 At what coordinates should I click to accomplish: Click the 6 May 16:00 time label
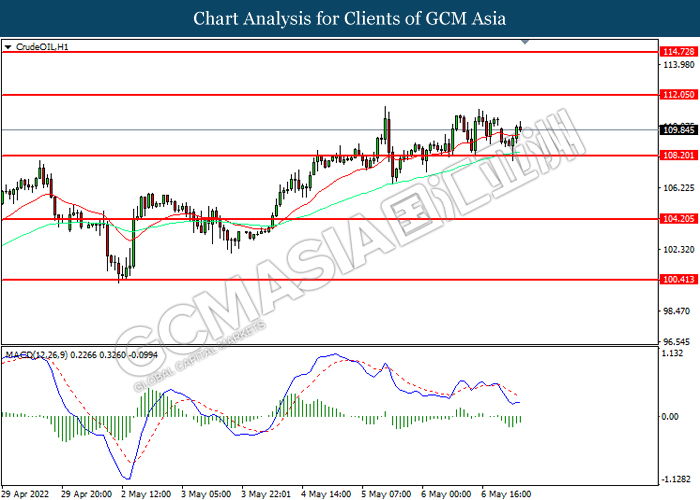(506, 494)
